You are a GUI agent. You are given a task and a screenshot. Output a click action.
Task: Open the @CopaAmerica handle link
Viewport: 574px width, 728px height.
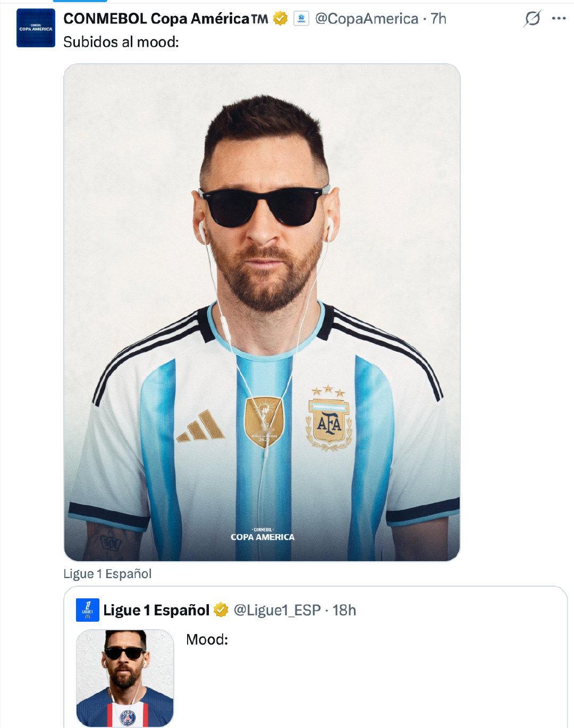(x=367, y=19)
